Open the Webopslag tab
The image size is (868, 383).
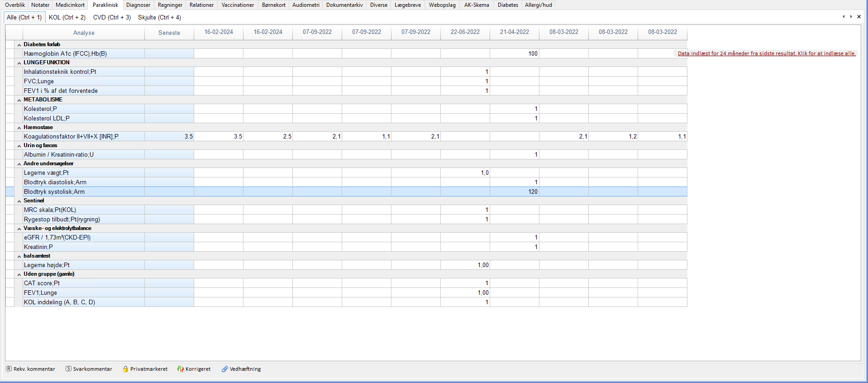pos(442,5)
